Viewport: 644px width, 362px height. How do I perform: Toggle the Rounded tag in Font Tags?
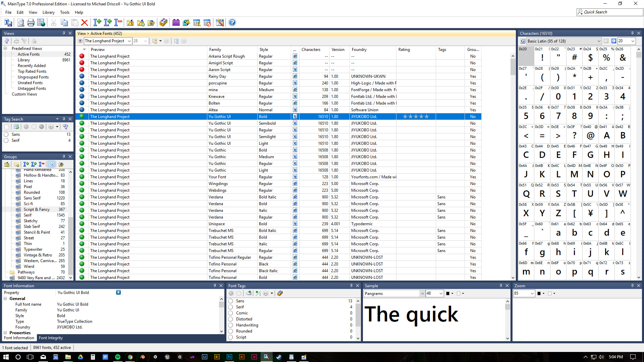[x=230, y=331]
